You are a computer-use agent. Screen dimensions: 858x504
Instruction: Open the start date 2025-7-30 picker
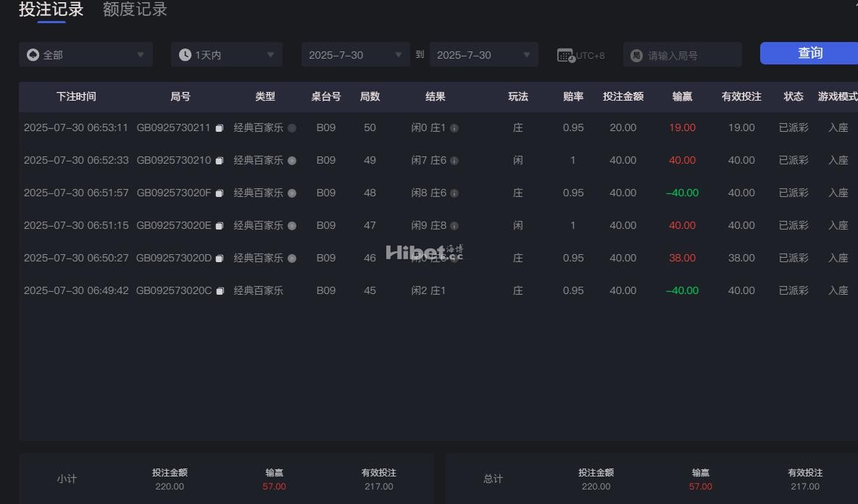pyautogui.click(x=355, y=55)
